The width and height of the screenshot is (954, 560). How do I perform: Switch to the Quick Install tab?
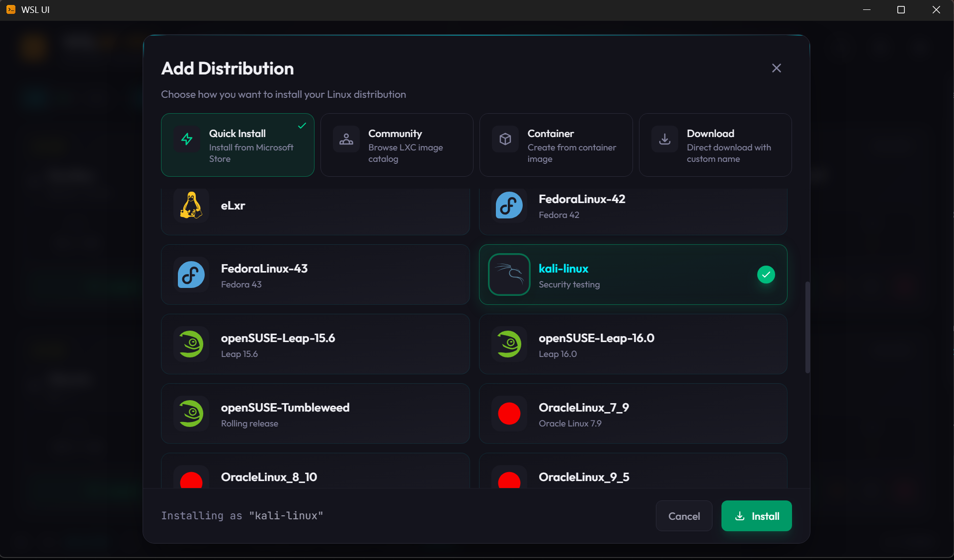(x=238, y=145)
